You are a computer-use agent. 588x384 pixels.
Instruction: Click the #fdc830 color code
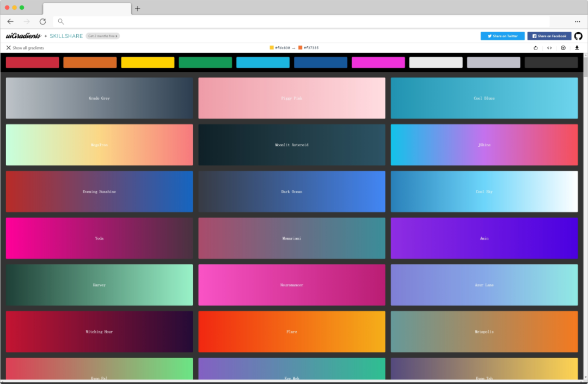point(283,47)
